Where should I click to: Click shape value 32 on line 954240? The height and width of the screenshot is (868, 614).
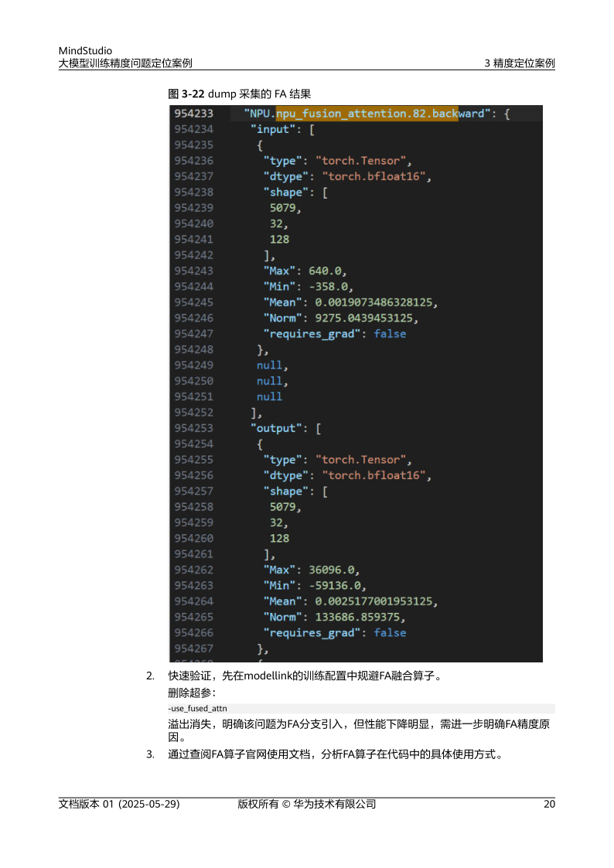tap(278, 224)
